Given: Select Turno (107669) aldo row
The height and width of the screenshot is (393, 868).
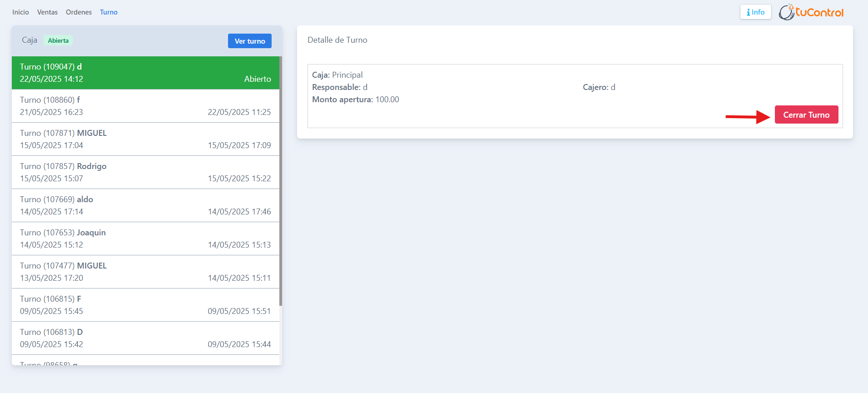Looking at the screenshot, I should (x=145, y=205).
